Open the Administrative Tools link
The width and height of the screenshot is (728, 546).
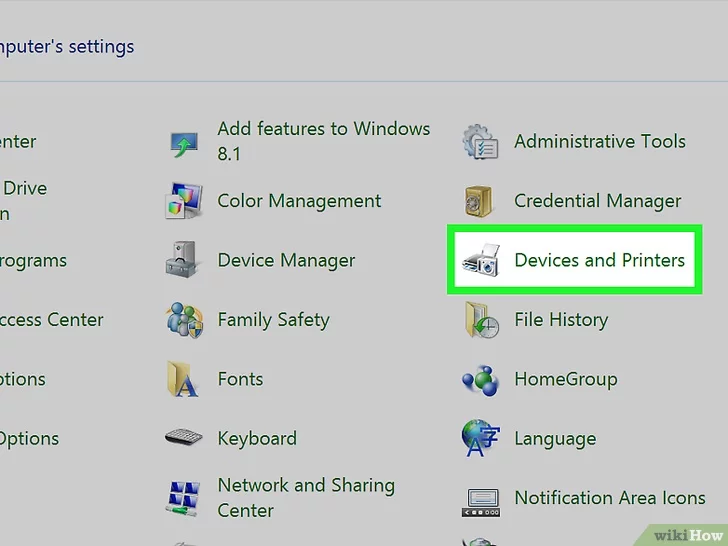[599, 142]
